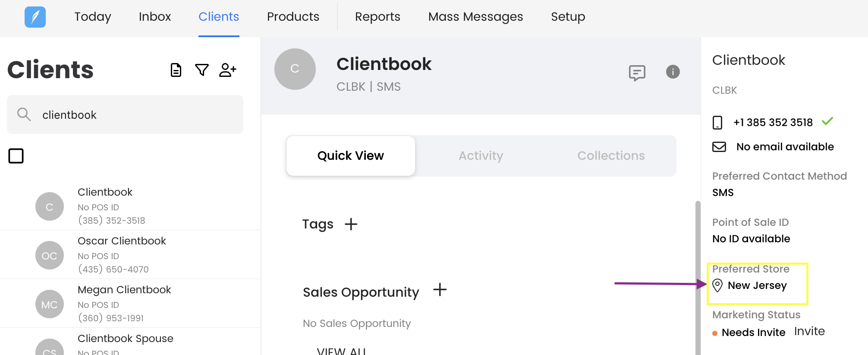Open the Reports menu
Screen dimensions: 868x355
point(377,17)
